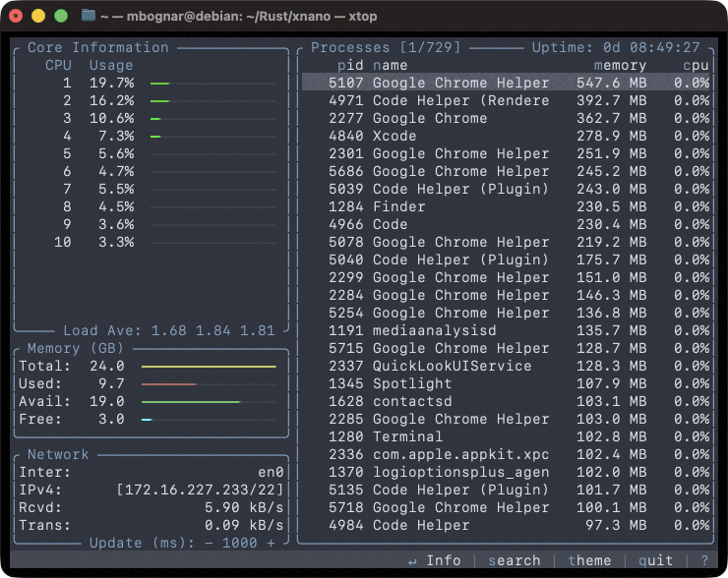The image size is (728, 578).
Task: Click the Info button in footer
Action: (435, 560)
